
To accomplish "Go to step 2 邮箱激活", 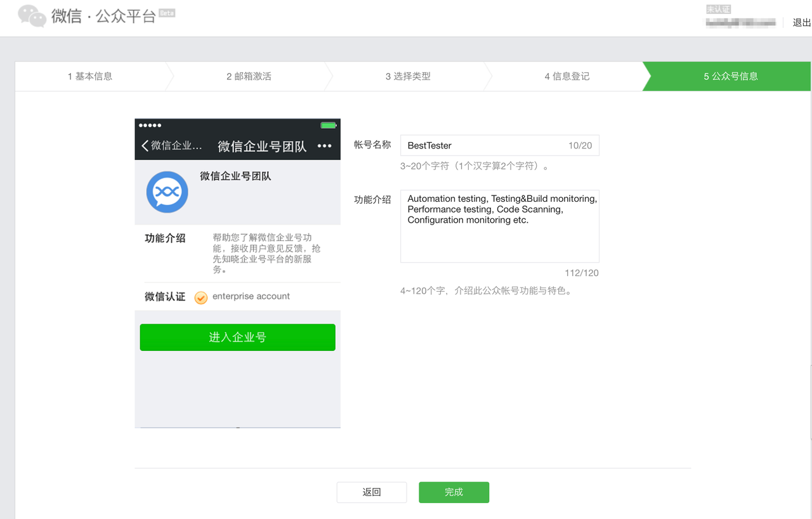I will click(249, 76).
